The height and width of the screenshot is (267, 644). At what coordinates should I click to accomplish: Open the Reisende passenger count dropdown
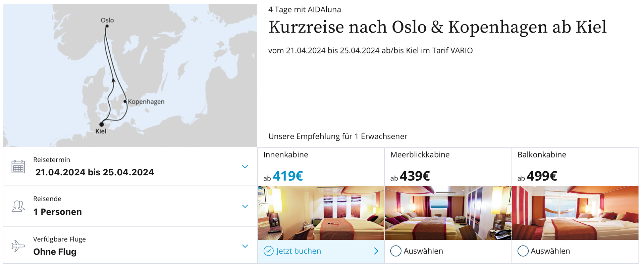click(245, 206)
